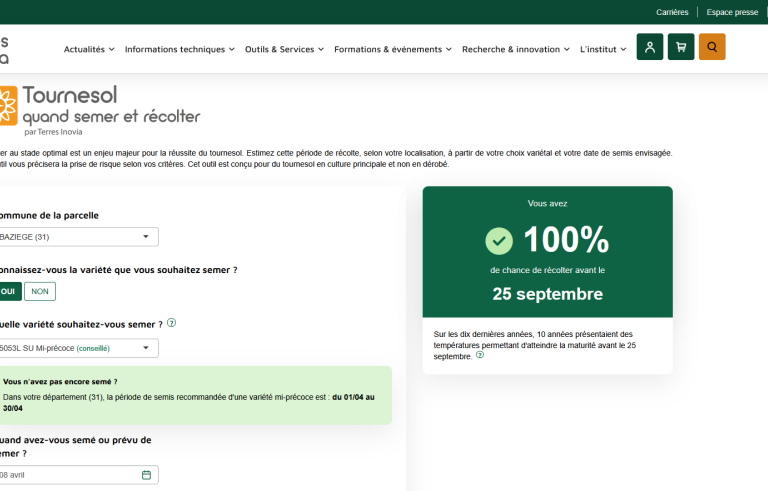
Task: Click help icon after '25 septembre' text
Action: click(480, 355)
